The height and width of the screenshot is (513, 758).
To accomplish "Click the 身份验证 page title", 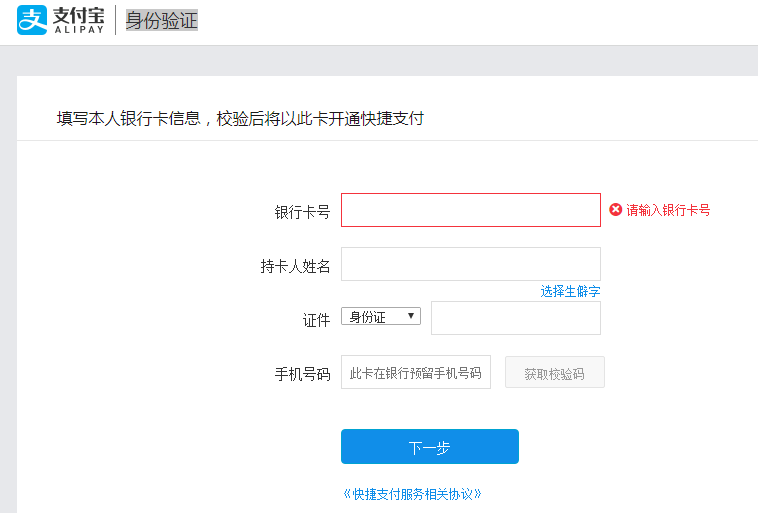I will coord(161,20).
